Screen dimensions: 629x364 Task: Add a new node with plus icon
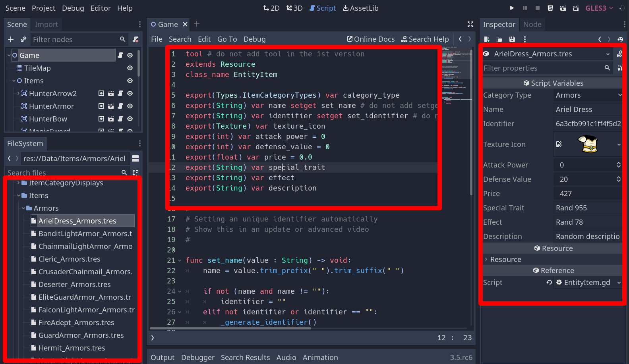[x=11, y=39]
